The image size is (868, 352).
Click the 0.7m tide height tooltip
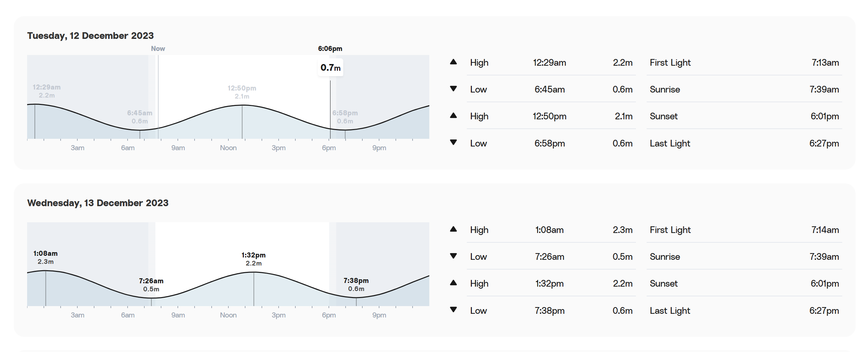330,68
